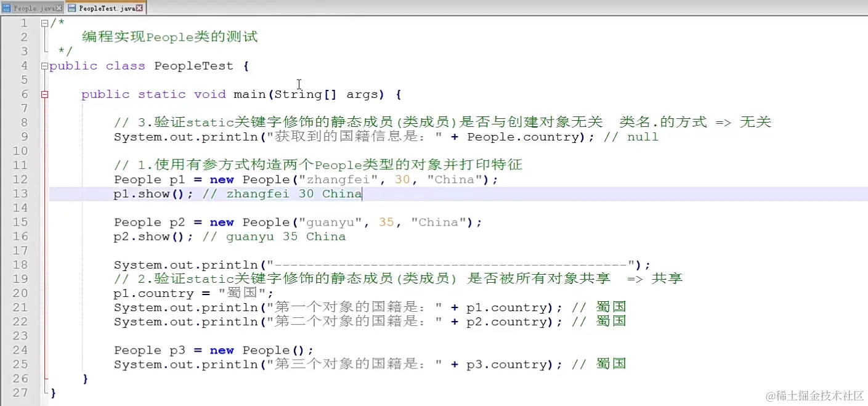Collapse the PeopleTest class body fold at line 4
The width and height of the screenshot is (868, 406).
pyautogui.click(x=44, y=65)
